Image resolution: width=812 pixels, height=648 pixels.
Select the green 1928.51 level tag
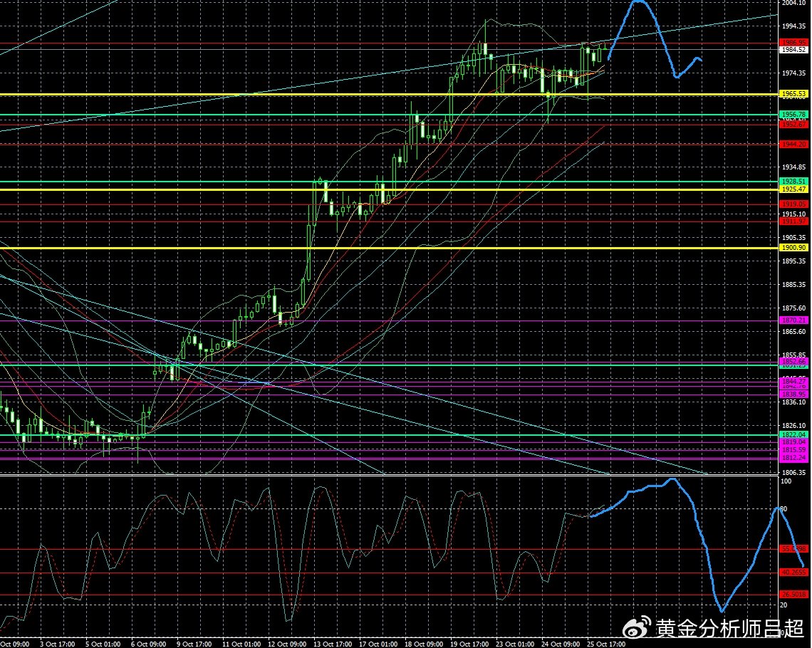point(793,182)
